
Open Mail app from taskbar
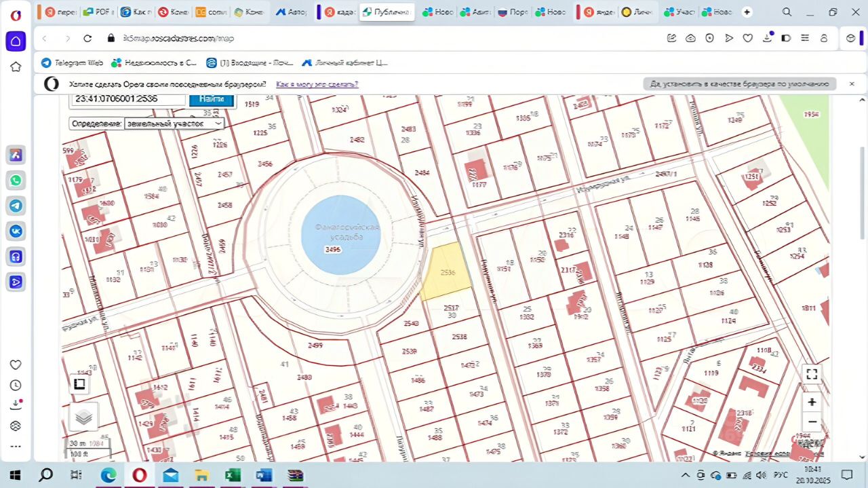tap(171, 474)
